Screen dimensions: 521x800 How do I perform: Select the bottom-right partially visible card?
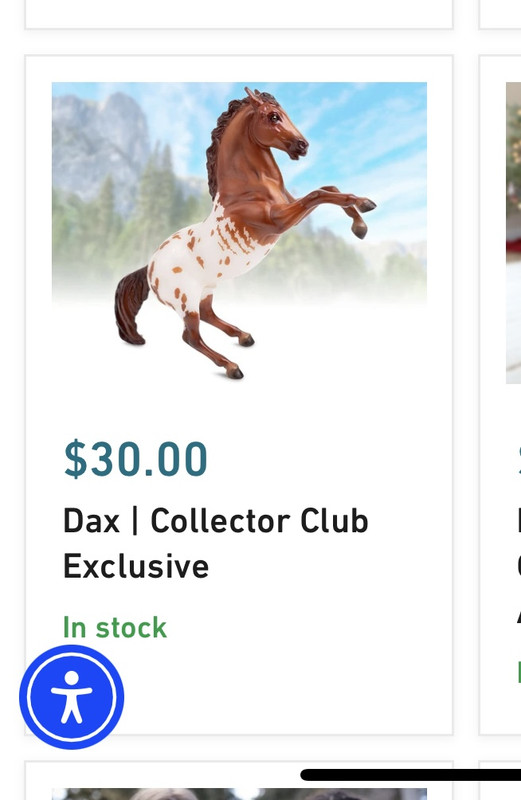click(500, 781)
